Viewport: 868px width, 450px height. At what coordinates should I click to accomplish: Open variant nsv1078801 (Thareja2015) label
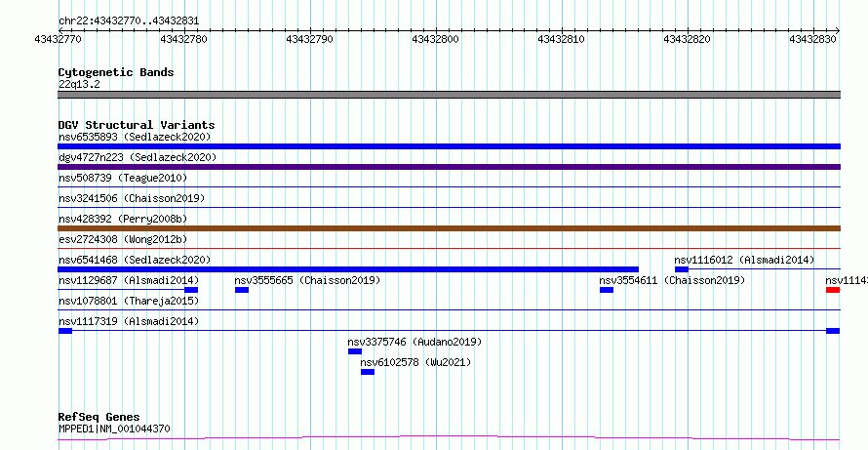click(129, 301)
